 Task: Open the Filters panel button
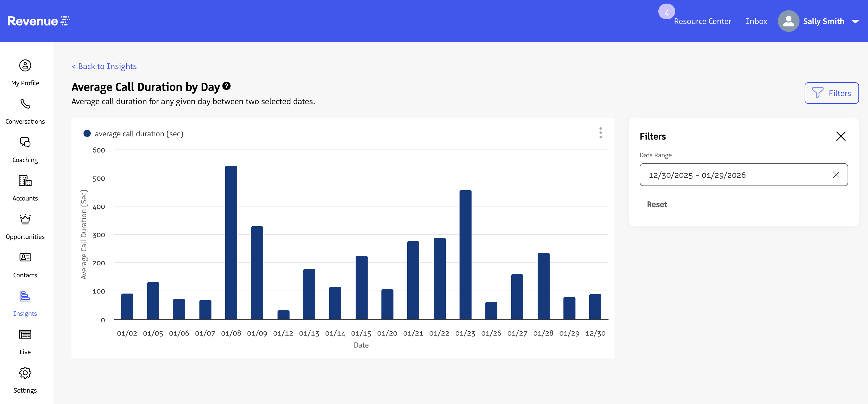(832, 93)
